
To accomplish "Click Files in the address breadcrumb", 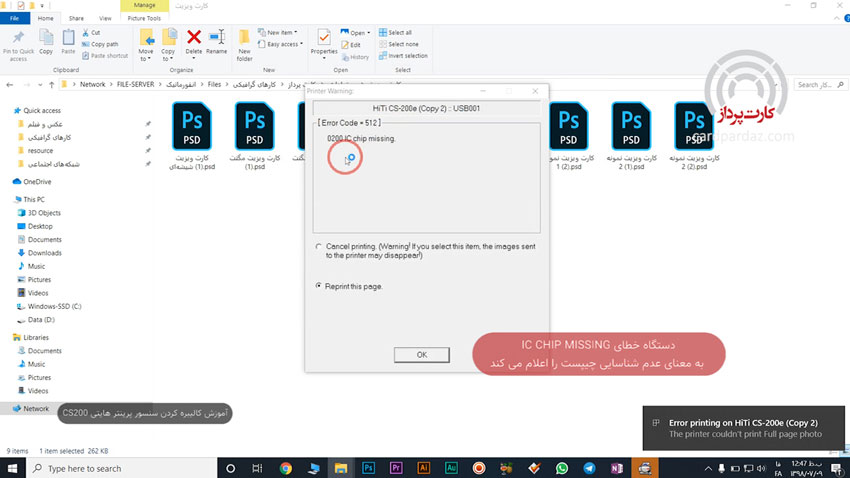I will click(x=214, y=85).
